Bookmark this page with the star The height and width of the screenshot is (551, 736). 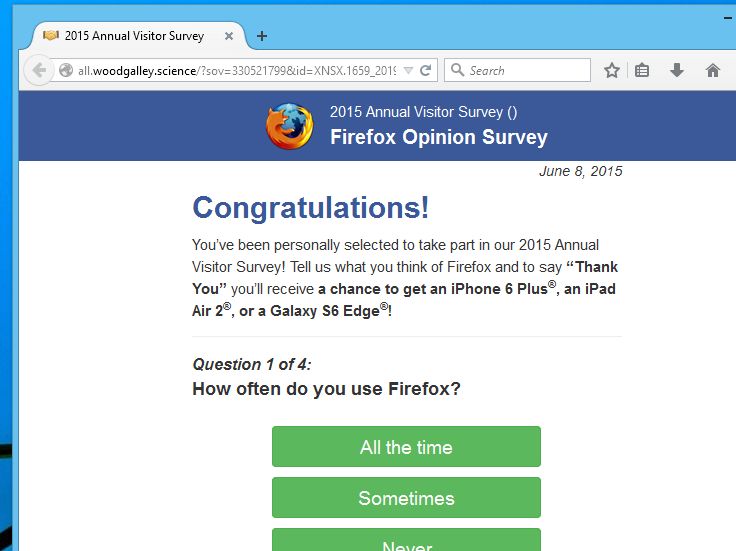coord(611,70)
